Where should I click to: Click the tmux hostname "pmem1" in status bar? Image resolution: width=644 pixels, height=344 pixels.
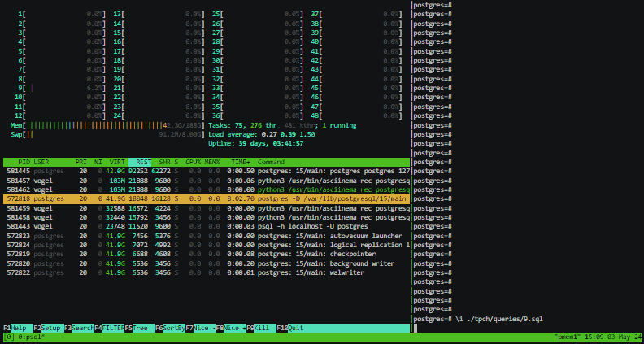point(566,337)
